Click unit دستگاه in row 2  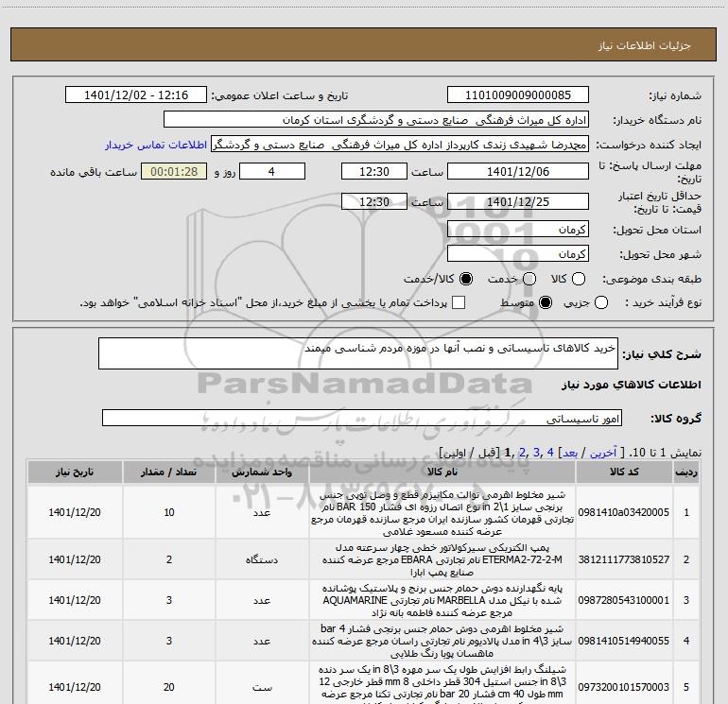262,559
